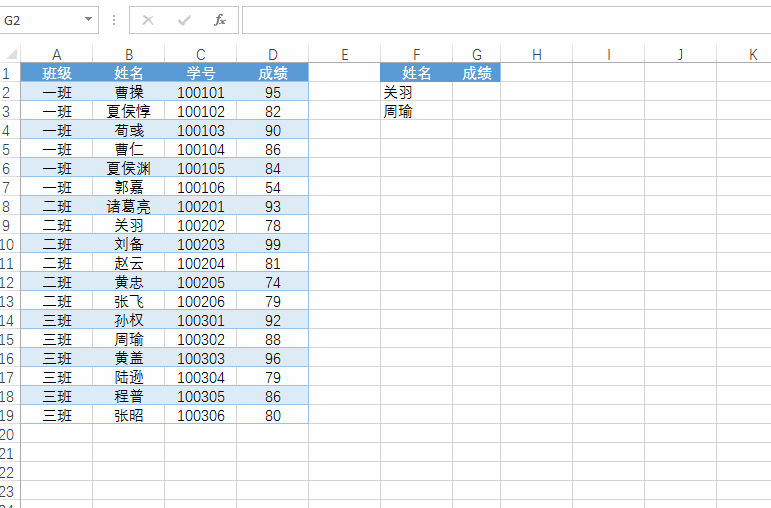Click student ID cell 100302
Viewport: 771px width, 508px height.
(201, 339)
